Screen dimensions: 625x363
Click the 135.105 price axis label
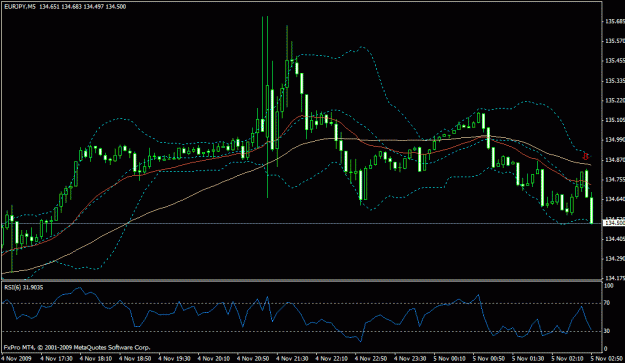[615, 120]
